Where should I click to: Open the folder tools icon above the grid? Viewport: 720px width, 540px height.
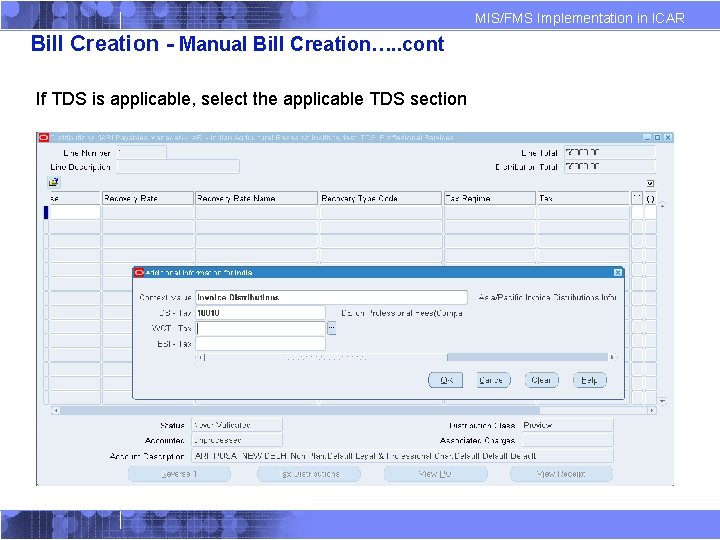click(54, 182)
